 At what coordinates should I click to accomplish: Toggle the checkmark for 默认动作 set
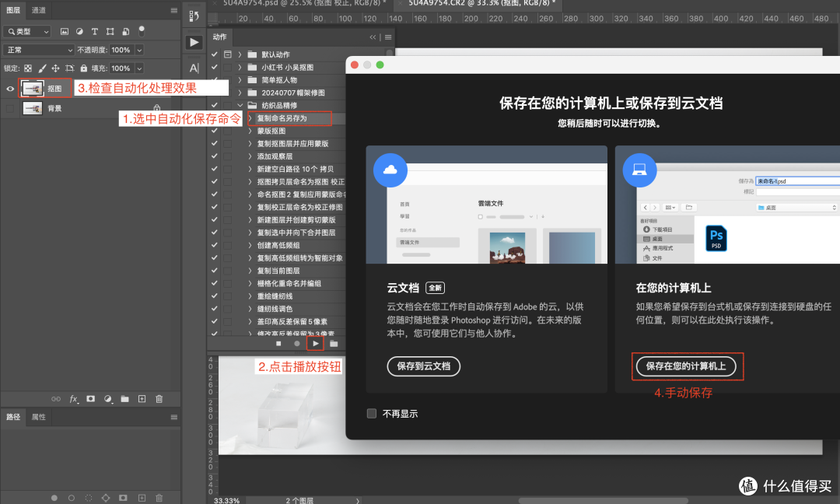click(215, 54)
